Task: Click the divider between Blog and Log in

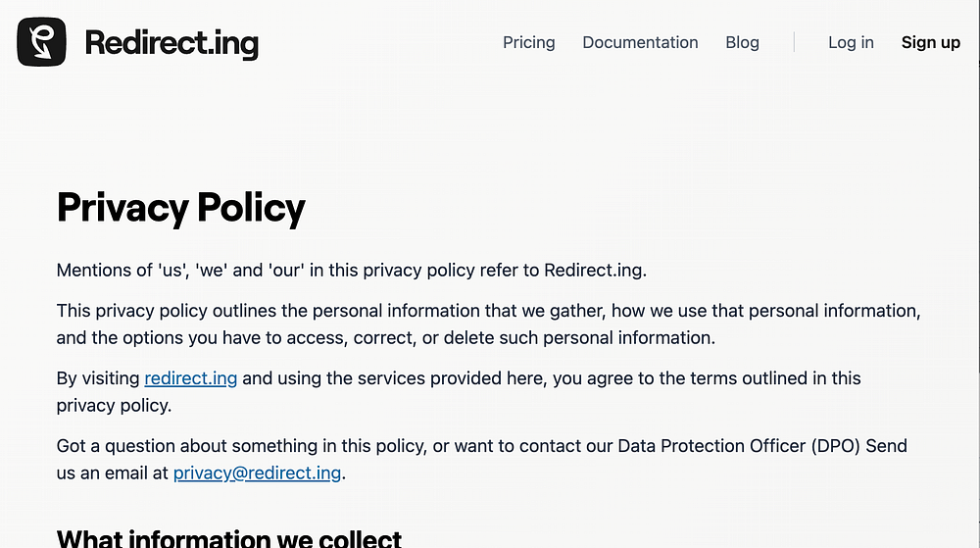Action: pyautogui.click(x=794, y=42)
